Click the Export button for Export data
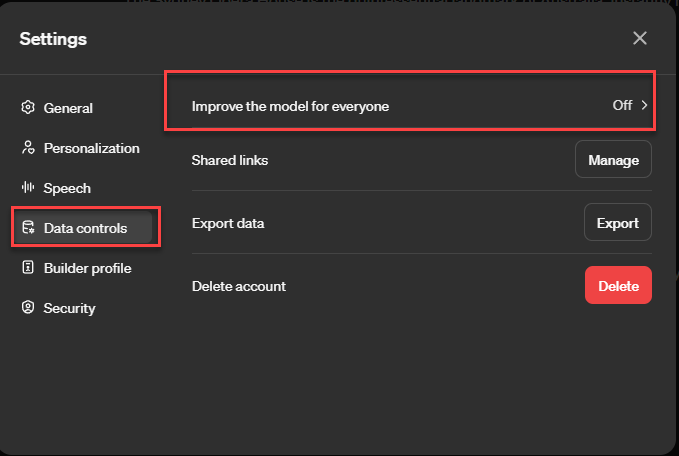The image size is (679, 456). (x=617, y=223)
